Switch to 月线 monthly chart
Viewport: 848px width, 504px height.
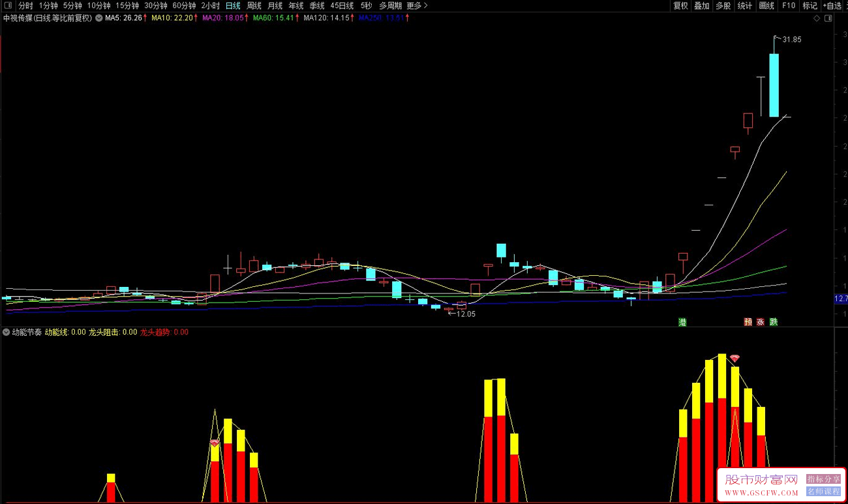(275, 6)
